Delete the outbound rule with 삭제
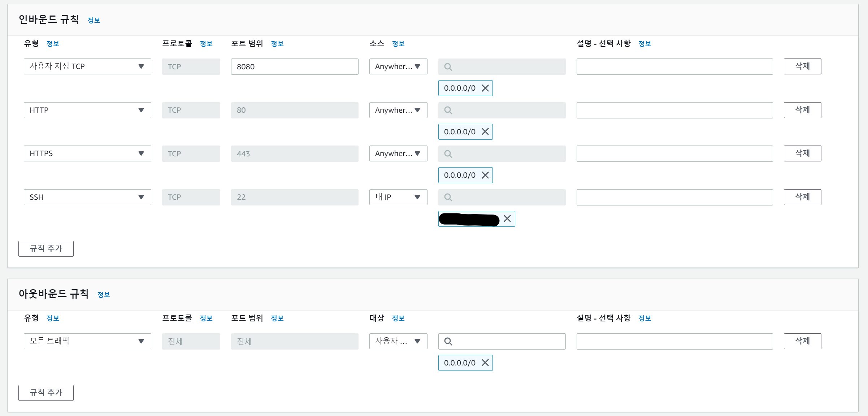Image resolution: width=868 pixels, height=416 pixels. click(x=802, y=341)
